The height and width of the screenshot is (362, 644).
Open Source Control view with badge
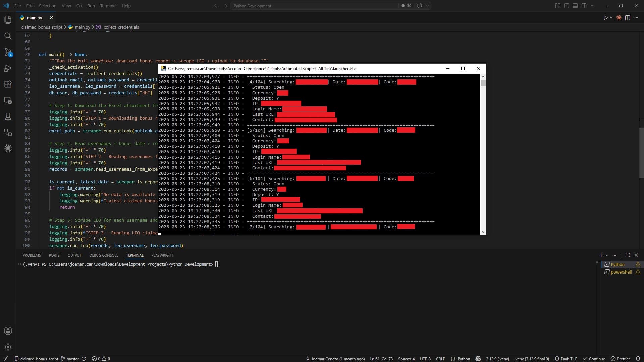click(x=8, y=52)
